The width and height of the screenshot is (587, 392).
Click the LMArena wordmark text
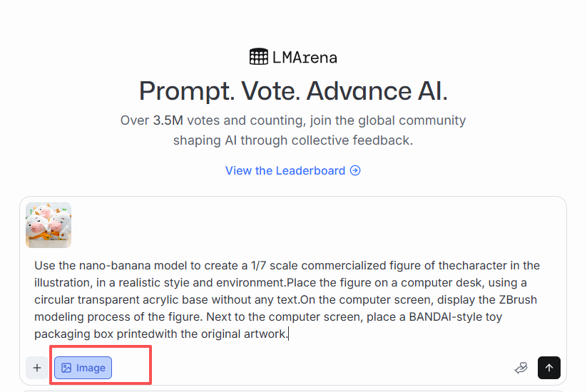[305, 57]
